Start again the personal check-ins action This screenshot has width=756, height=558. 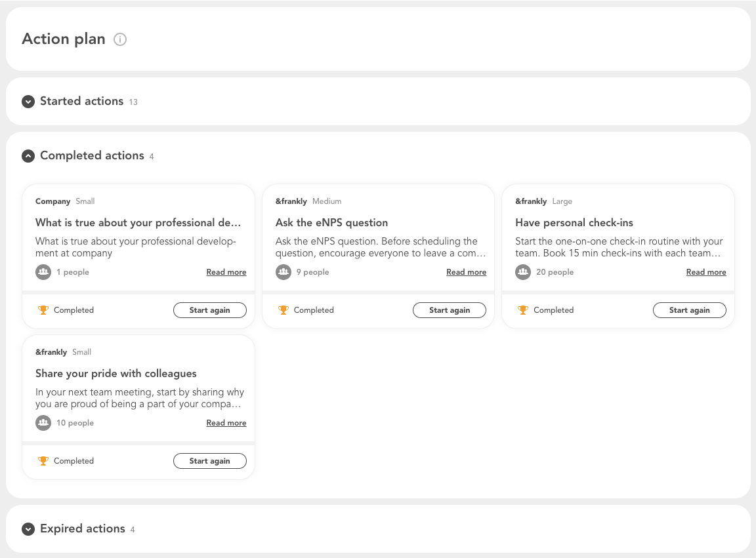[689, 310]
